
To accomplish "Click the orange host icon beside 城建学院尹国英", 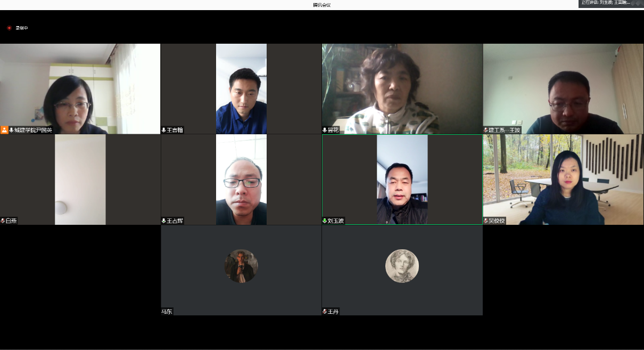I will 4,130.
